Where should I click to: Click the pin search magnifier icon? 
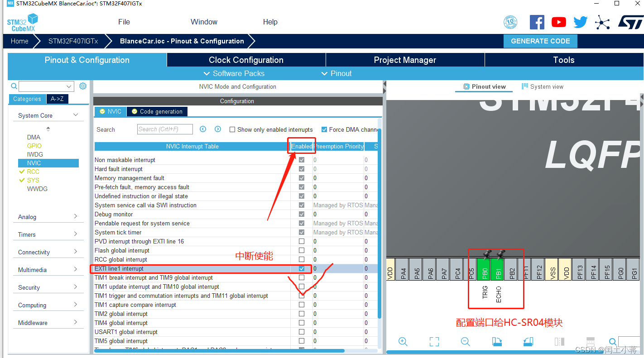coord(613,342)
